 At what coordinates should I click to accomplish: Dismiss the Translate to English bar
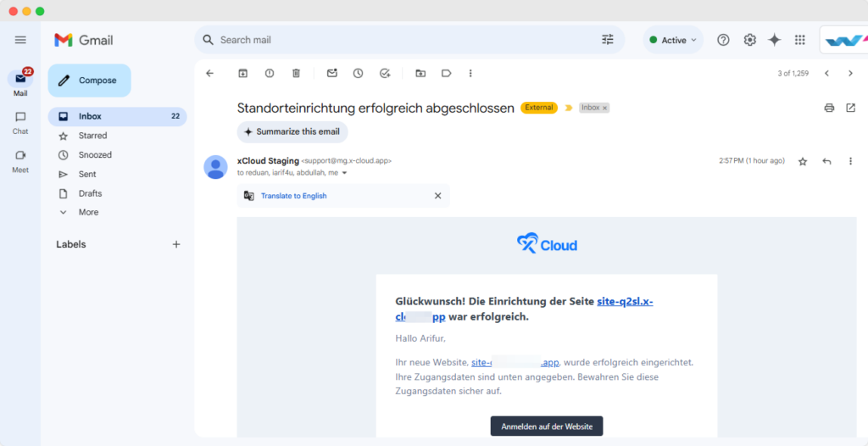pos(438,196)
